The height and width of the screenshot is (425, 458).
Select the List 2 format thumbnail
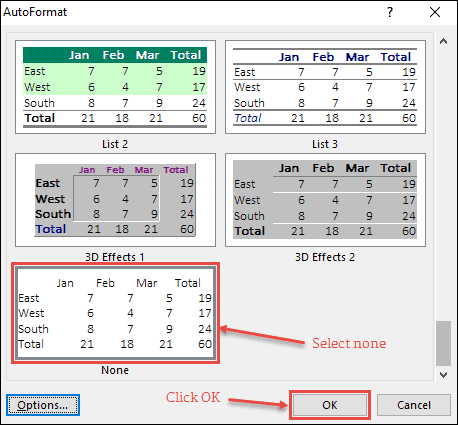[115, 87]
